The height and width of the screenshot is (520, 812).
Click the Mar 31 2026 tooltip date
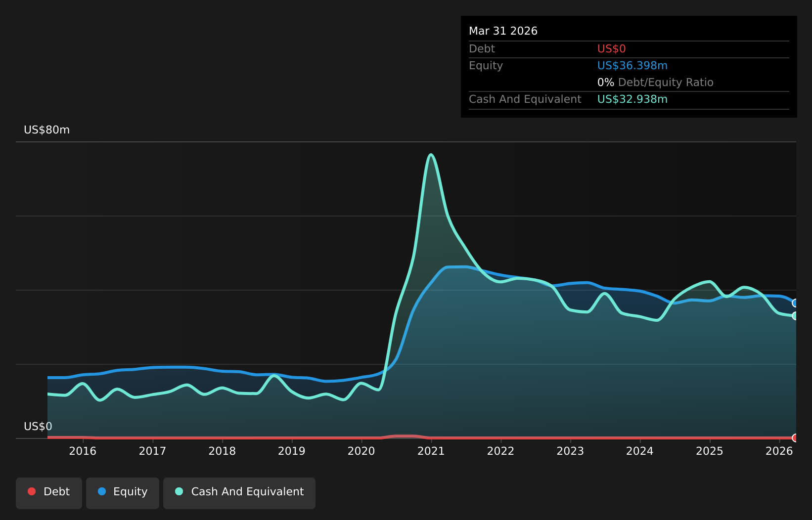coord(503,31)
